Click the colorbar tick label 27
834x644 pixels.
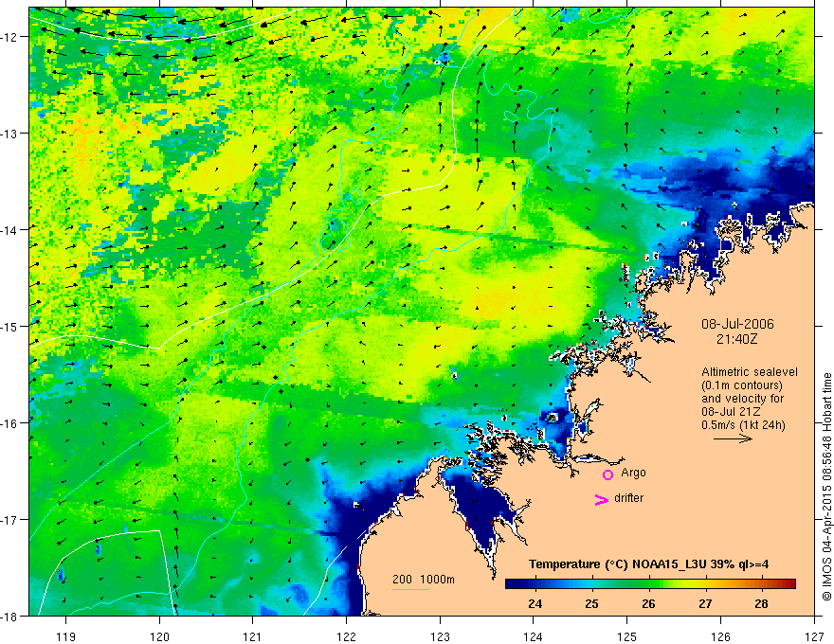705,603
